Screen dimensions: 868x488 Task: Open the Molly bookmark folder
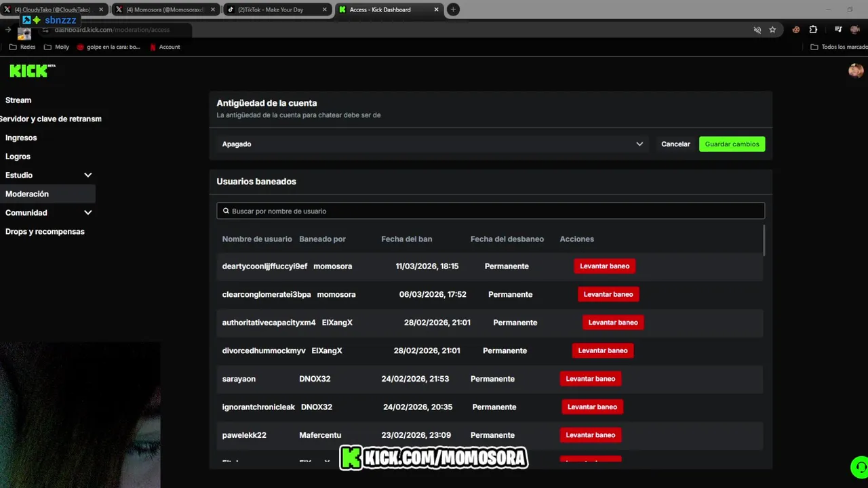[56, 47]
